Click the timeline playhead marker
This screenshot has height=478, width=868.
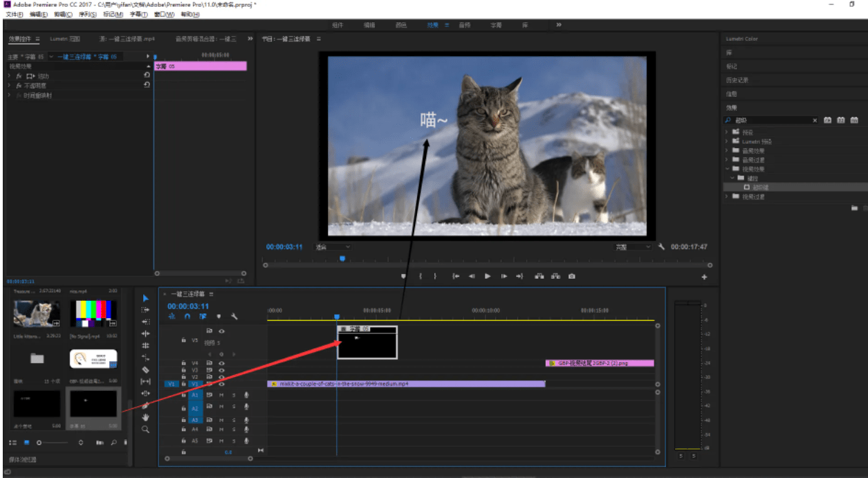(337, 317)
